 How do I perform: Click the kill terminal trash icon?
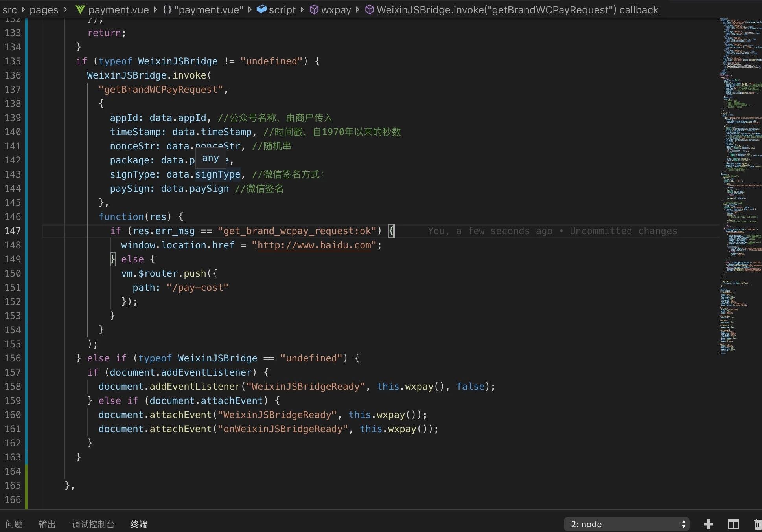coord(758,524)
